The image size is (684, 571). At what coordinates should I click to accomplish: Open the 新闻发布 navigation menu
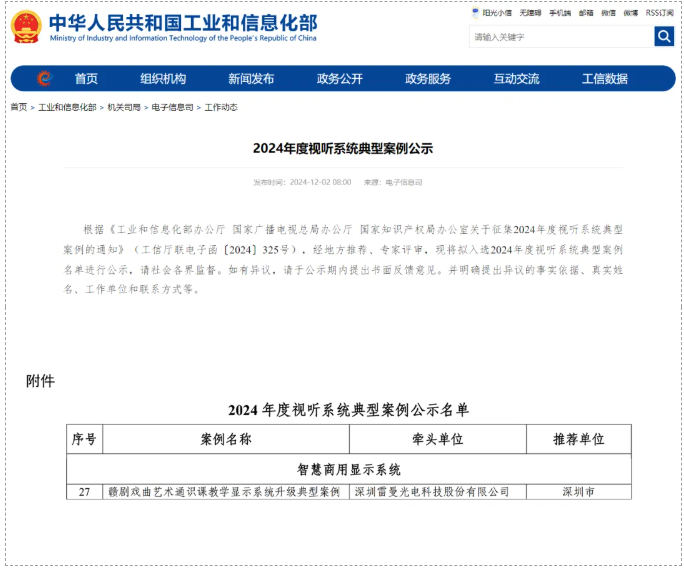[x=251, y=79]
